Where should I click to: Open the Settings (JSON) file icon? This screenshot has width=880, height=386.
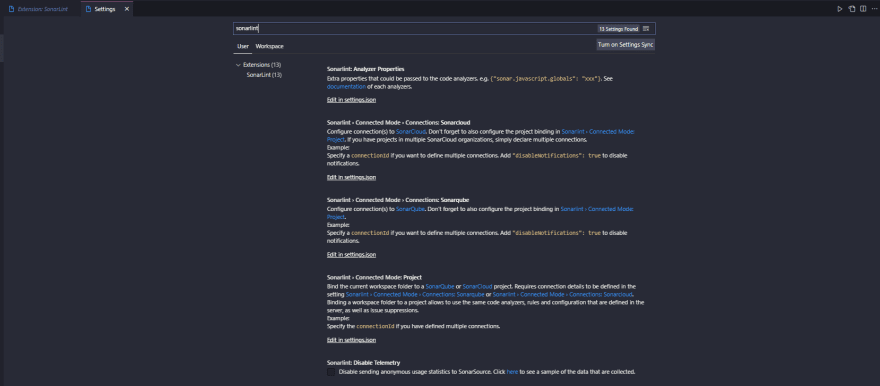click(851, 9)
